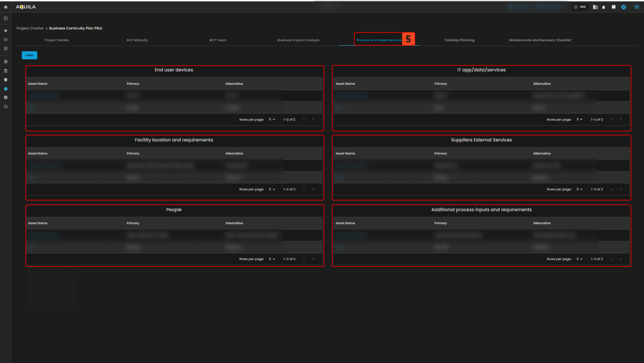Expand rows per page in People table
This screenshot has width=644, height=363.
272,259
